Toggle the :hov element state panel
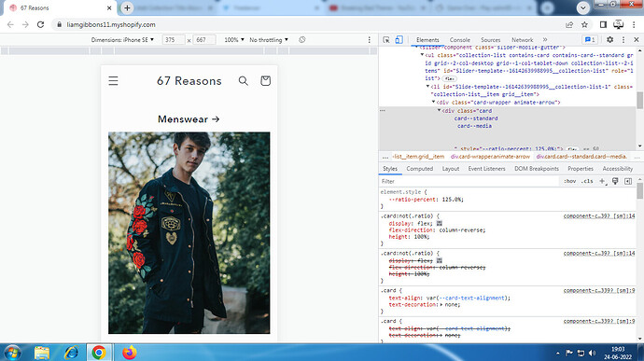This screenshot has width=644, height=361. click(569, 181)
